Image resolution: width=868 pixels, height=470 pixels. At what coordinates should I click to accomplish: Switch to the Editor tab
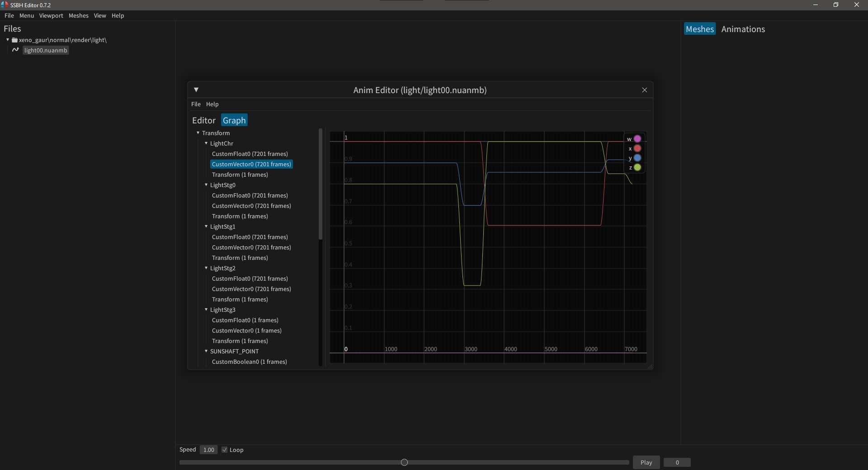(x=203, y=120)
